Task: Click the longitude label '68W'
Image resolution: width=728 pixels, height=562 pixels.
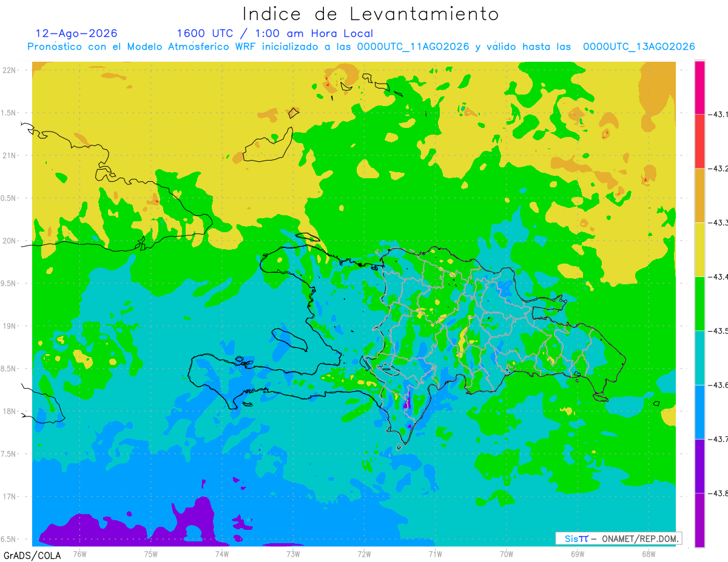Action: [x=649, y=554]
